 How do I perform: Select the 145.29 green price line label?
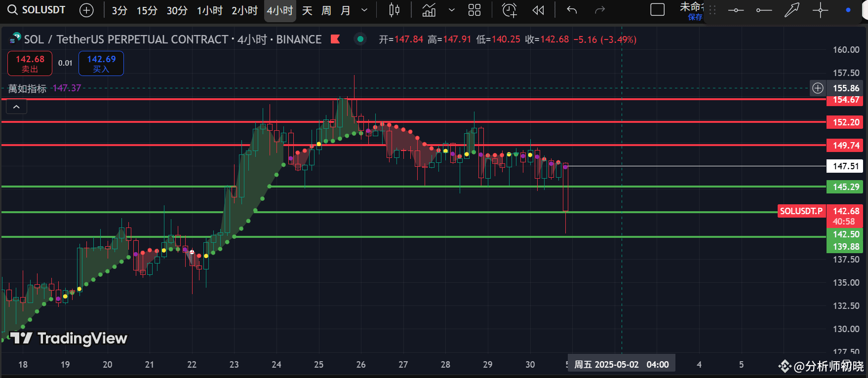click(x=845, y=187)
